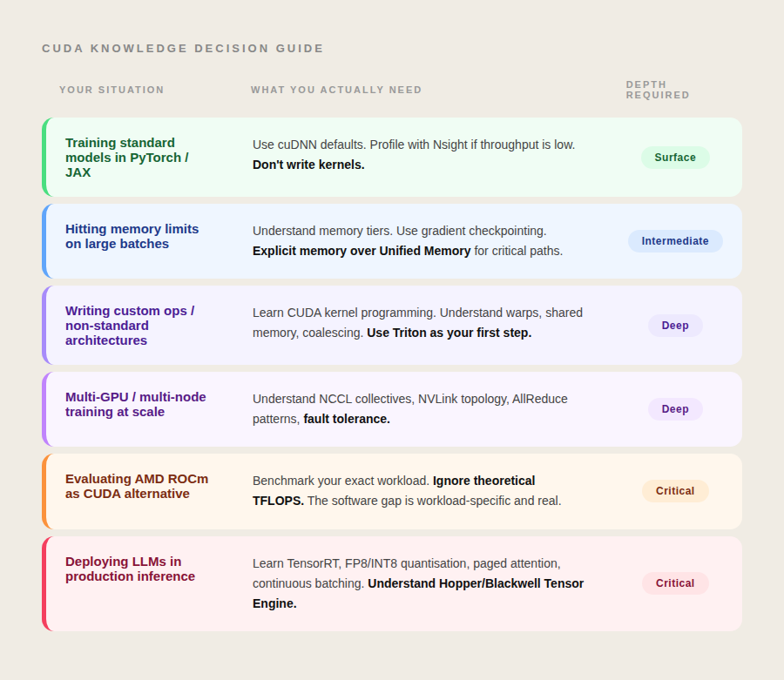Image resolution: width=784 pixels, height=680 pixels.
Task: Click the 'Your Situation' column header
Action: (112, 90)
